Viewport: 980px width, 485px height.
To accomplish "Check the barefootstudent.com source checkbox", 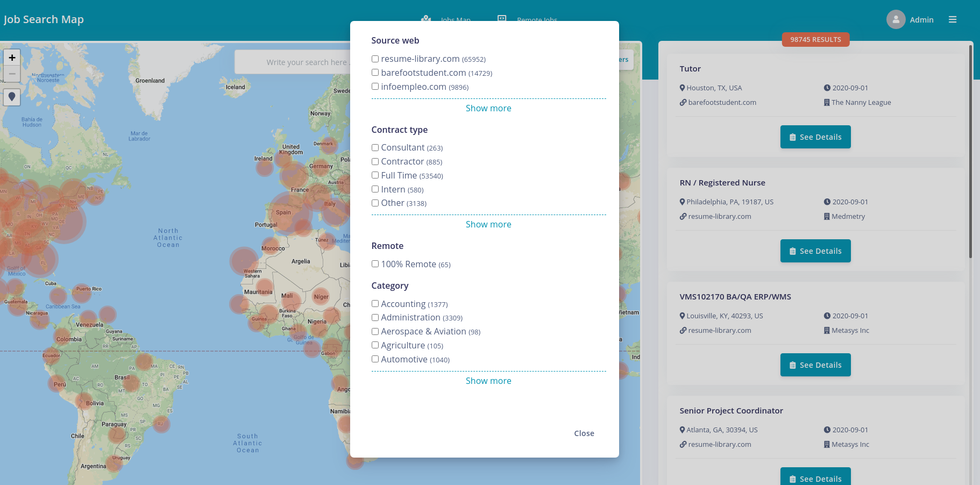I will (x=375, y=73).
